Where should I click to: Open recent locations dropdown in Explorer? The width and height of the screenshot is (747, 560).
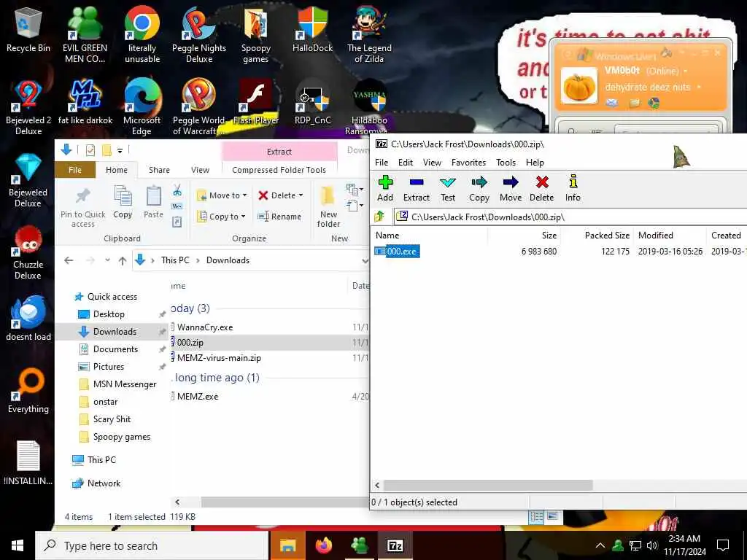pos(108,260)
